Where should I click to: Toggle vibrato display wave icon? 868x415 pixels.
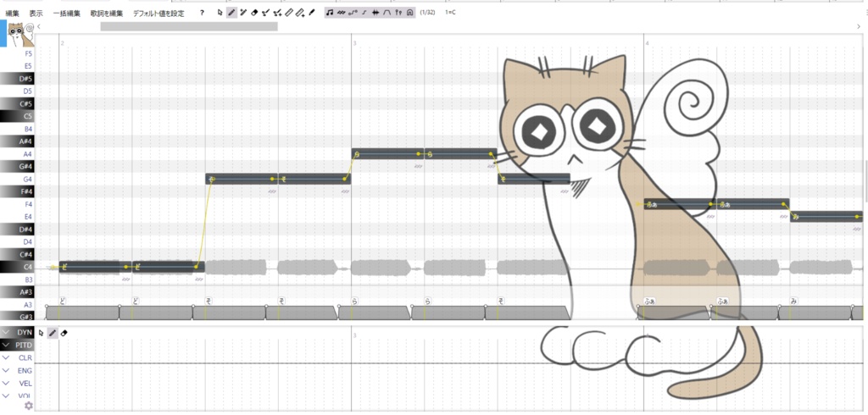(x=341, y=13)
